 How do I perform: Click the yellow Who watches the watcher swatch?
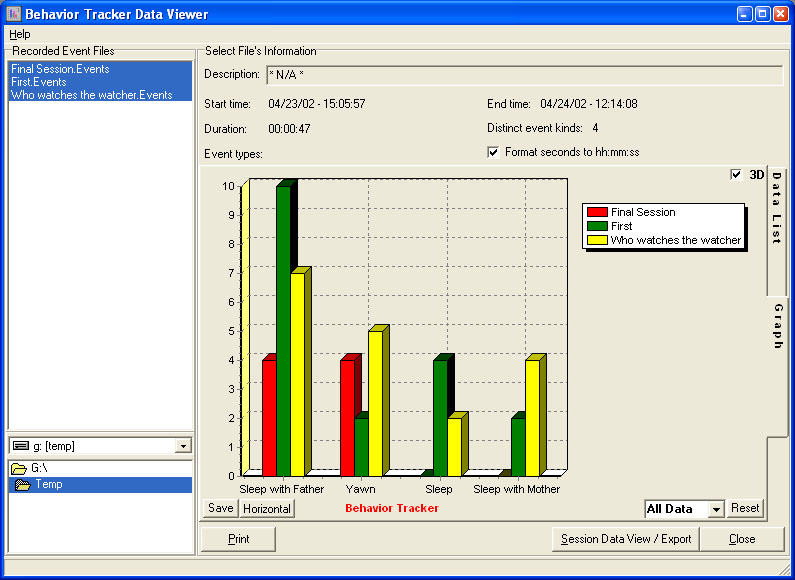coord(597,240)
